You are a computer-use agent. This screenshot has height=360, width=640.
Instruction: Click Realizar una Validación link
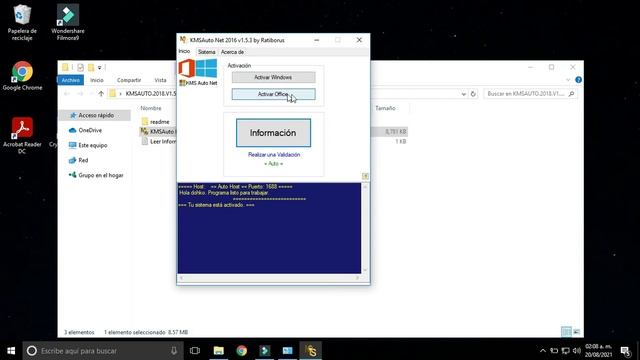[274, 155]
